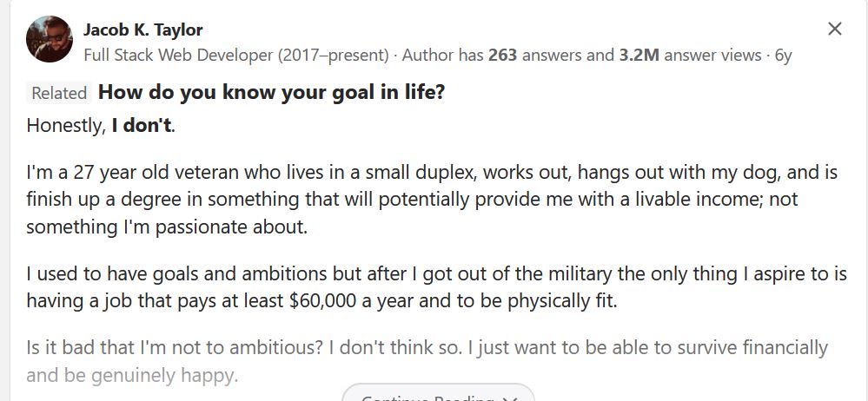Click the "(2017–present)" date range
Image resolution: width=868 pixels, height=401 pixels.
333,55
